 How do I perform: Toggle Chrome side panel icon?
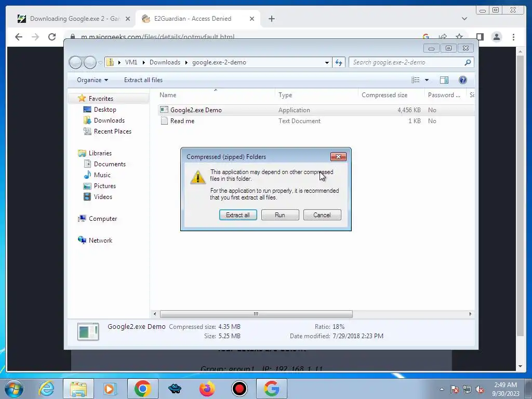coord(480,37)
